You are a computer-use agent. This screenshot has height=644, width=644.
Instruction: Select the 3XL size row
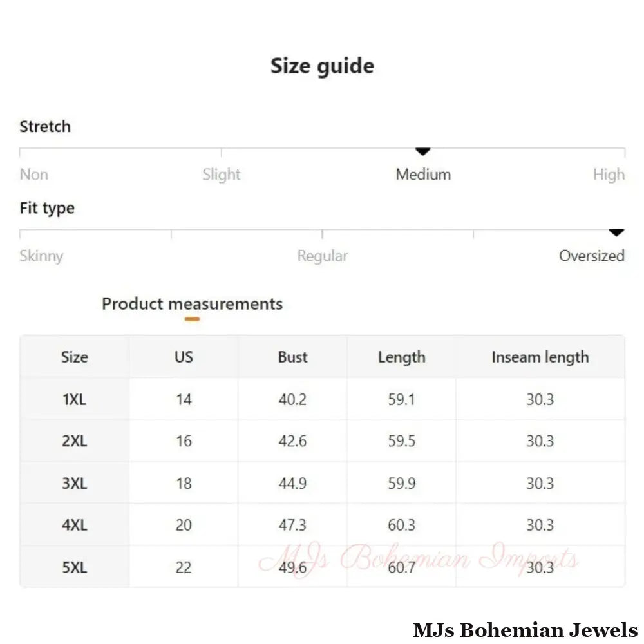[75, 483]
